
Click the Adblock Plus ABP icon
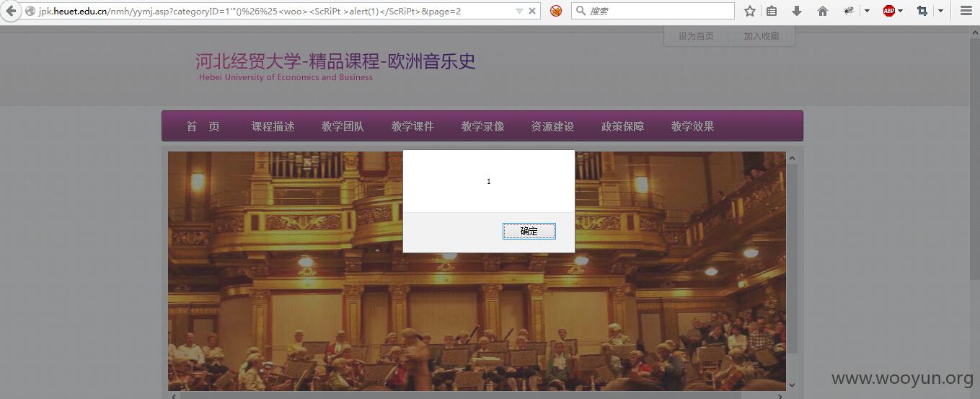pyautogui.click(x=889, y=11)
